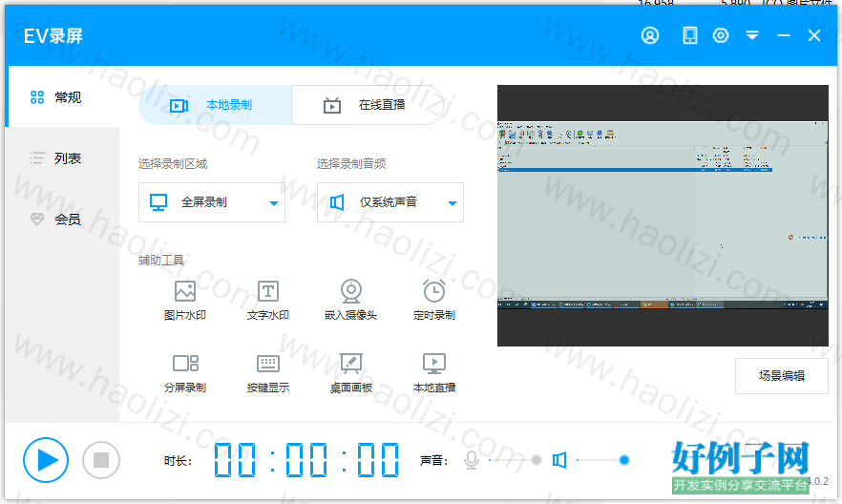Toggle the speaker sound icon
This screenshot has width=842, height=504.
(x=559, y=460)
